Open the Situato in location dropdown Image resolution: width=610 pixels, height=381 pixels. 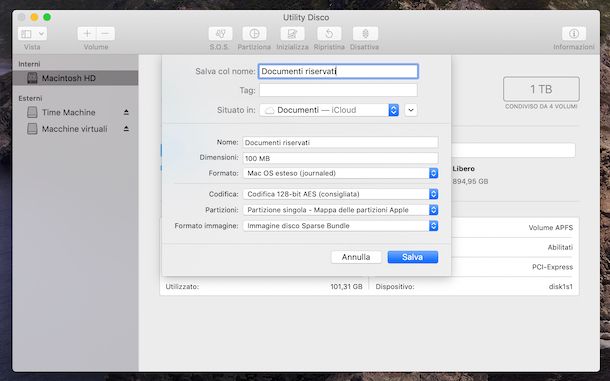(x=329, y=110)
